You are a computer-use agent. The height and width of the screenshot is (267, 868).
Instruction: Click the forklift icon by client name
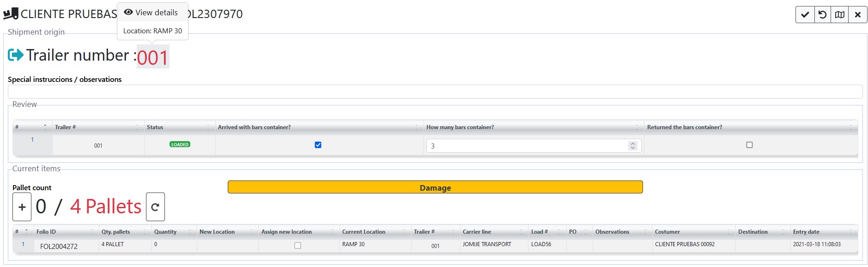pos(11,14)
